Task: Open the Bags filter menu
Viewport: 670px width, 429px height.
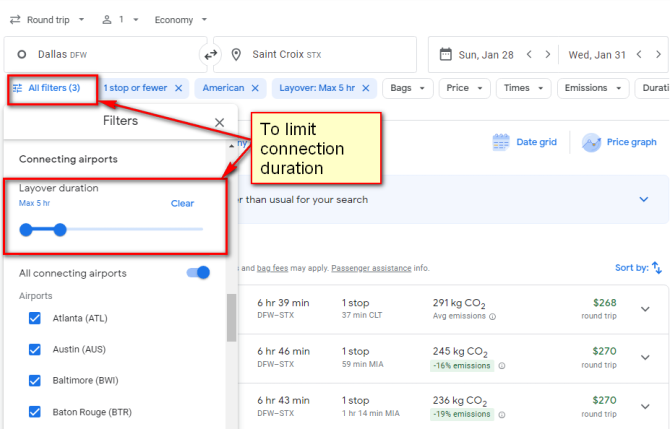Action: (x=407, y=88)
